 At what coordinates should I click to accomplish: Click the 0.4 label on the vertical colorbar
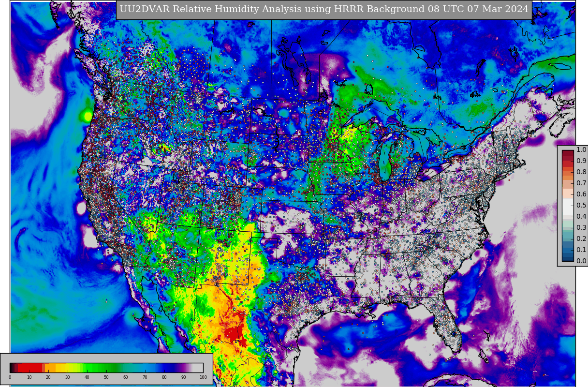click(x=581, y=217)
